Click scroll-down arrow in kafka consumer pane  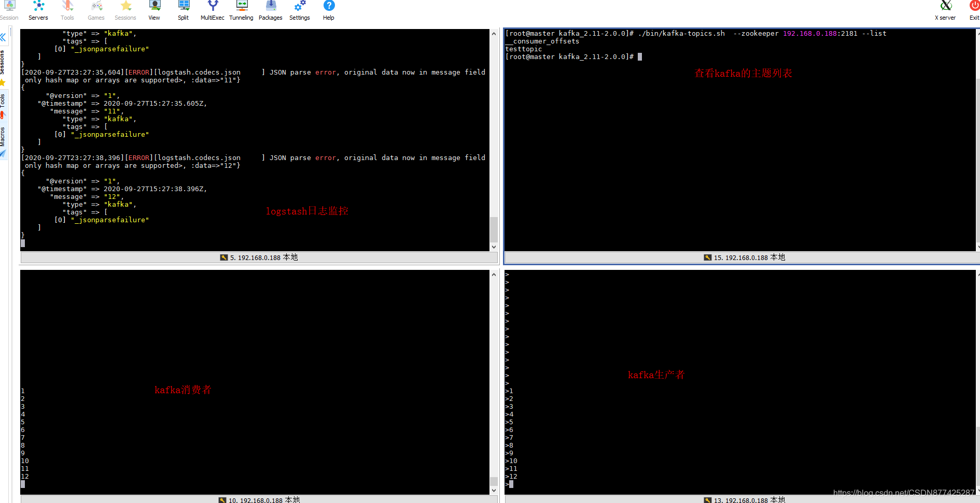(494, 490)
